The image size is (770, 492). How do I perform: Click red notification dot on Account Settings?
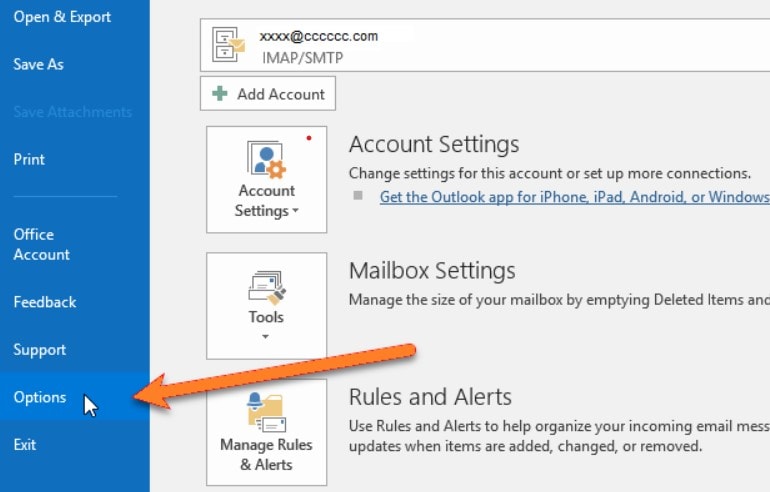[x=309, y=138]
